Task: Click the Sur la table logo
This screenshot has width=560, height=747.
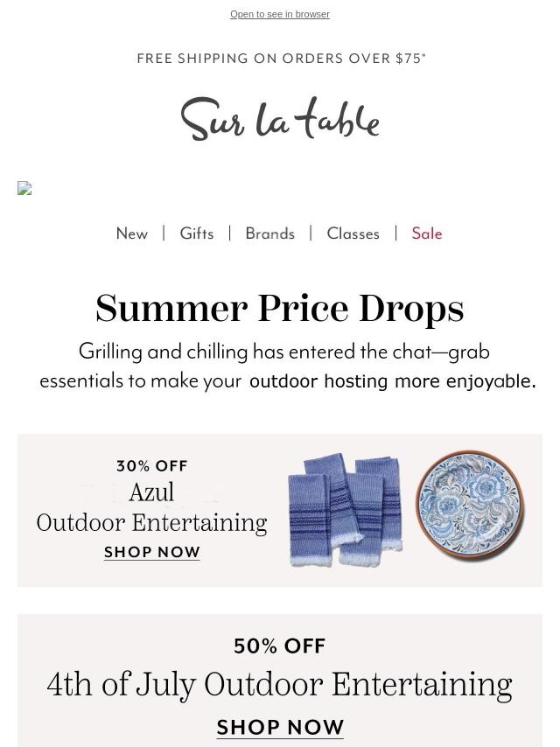Action: tap(280, 119)
